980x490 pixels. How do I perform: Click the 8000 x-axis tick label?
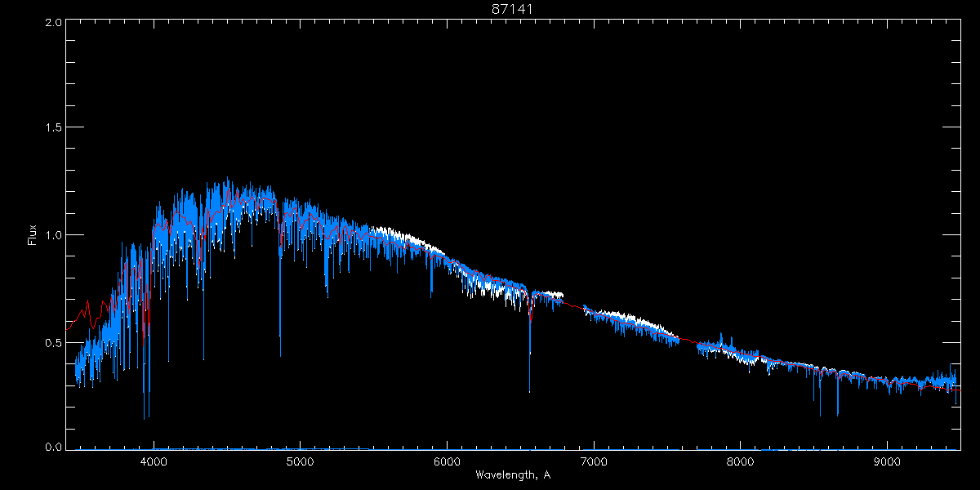point(741,461)
